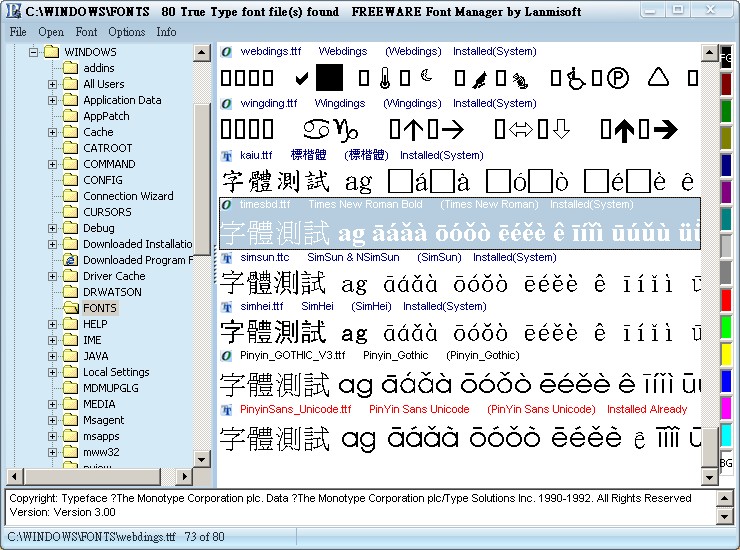Click the Font Manager title bar app icon
The width and height of the screenshot is (740, 550).
click(14, 11)
